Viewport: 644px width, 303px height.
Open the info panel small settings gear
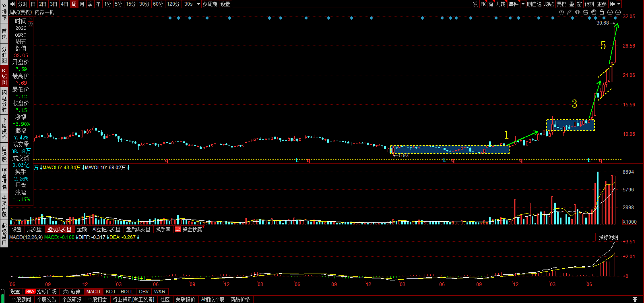[x=31, y=24]
